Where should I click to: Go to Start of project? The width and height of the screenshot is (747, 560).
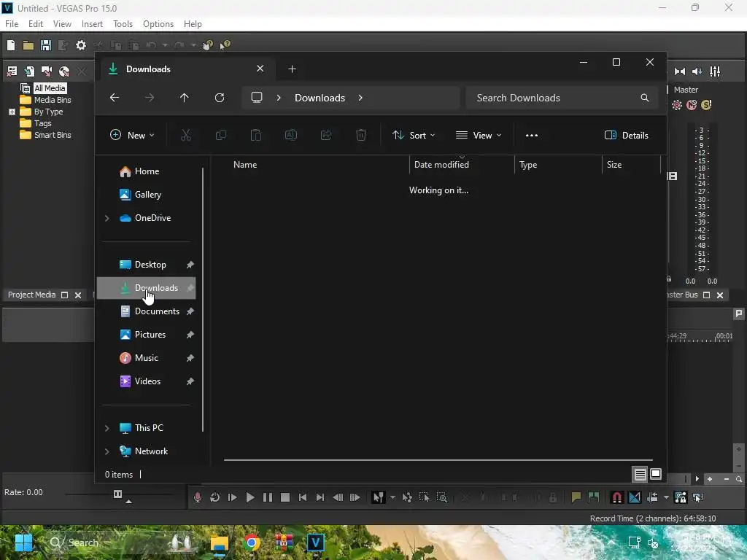point(303,497)
